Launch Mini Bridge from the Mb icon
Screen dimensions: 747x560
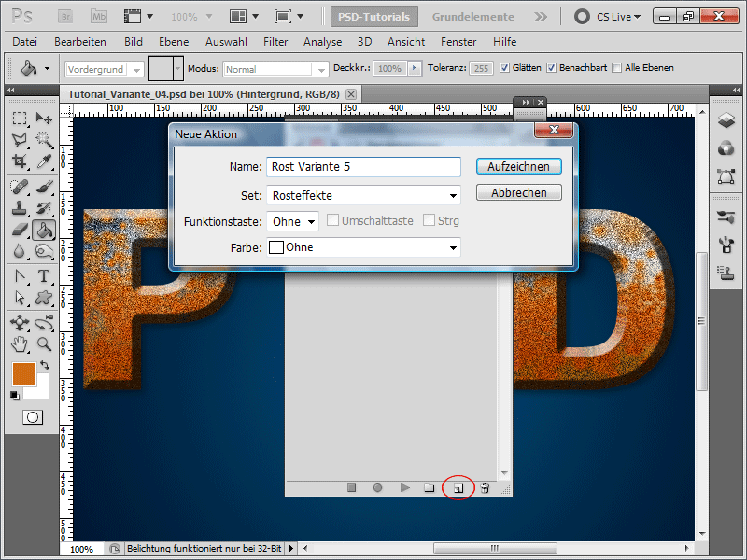tap(99, 17)
